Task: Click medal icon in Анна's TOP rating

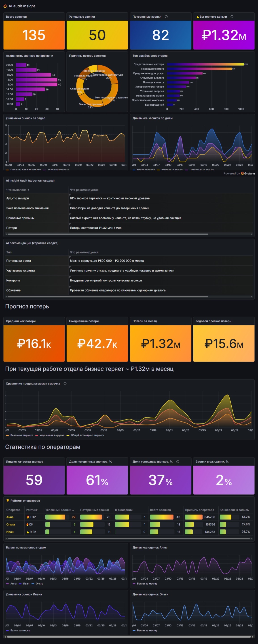Action: 28,517
